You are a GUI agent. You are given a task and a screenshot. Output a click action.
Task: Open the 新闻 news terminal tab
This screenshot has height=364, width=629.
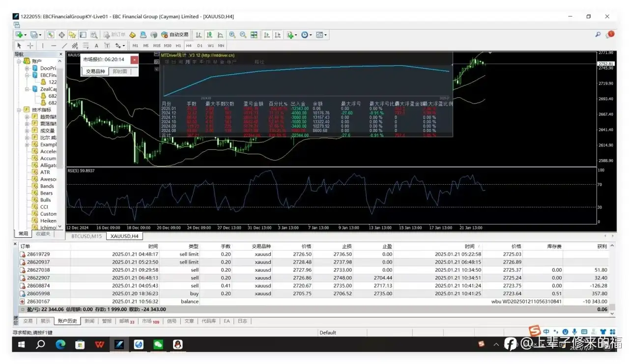89,321
